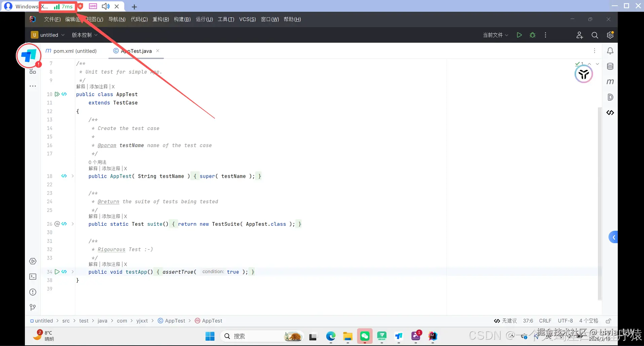Toggle the remote session speaker sound
Viewport: 644px width, 346px height.
106,6
